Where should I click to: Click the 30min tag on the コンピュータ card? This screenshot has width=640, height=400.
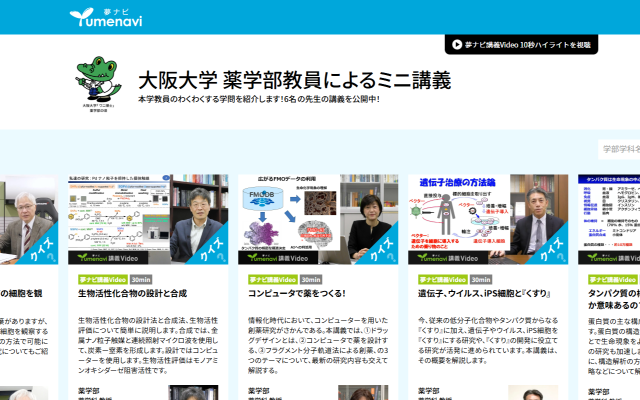tap(311, 280)
